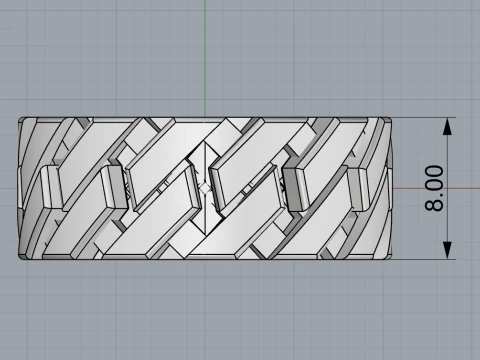This screenshot has width=480, height=360.
Task: Click the dimension's lower arrowhead
Action: tap(447, 250)
